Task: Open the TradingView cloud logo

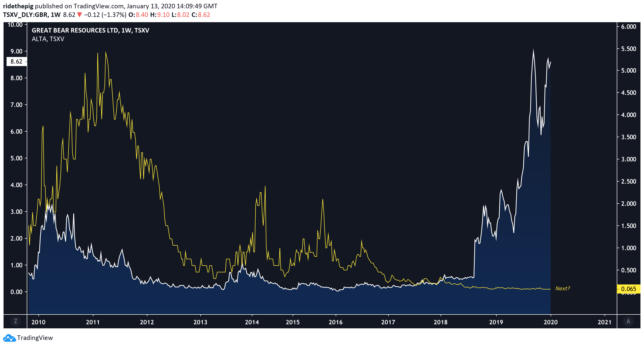Action: tap(10, 338)
